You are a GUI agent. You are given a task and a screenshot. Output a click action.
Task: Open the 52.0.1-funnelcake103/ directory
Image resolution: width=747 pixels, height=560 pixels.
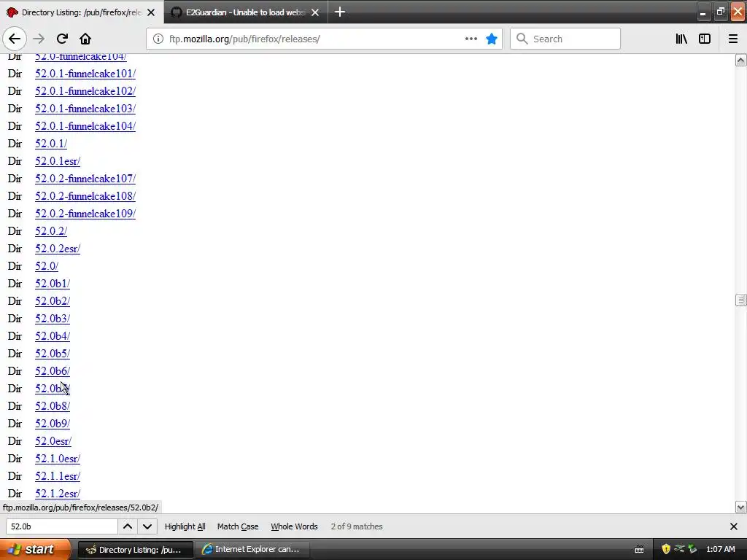click(85, 109)
